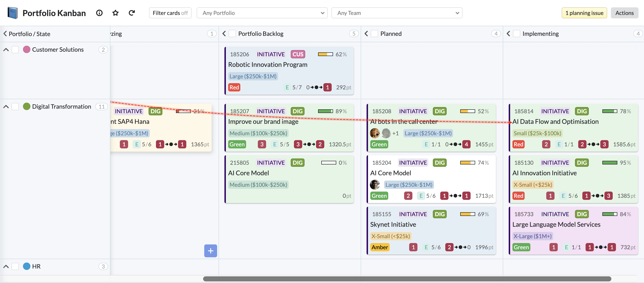644x283 pixels.
Task: Click avatar on AI Core Model 185204 card
Action: (374, 185)
